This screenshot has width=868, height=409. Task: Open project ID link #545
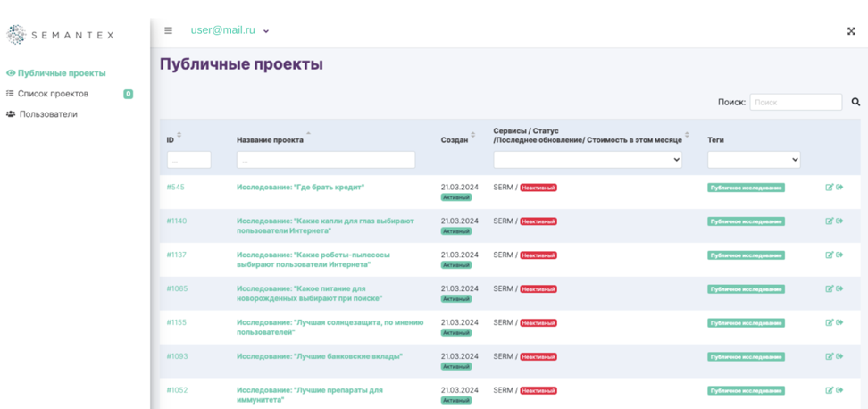click(x=176, y=187)
